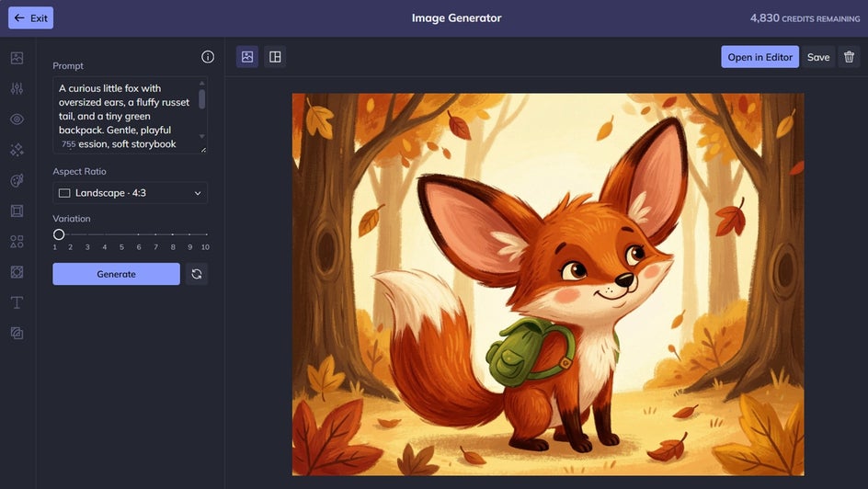Select the Text tool in sidebar

click(x=17, y=302)
